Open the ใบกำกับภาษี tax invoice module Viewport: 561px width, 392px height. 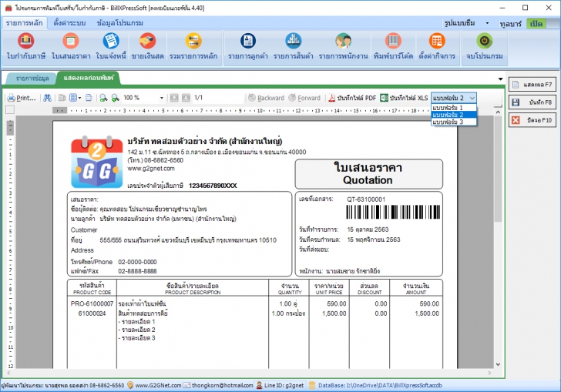point(25,46)
